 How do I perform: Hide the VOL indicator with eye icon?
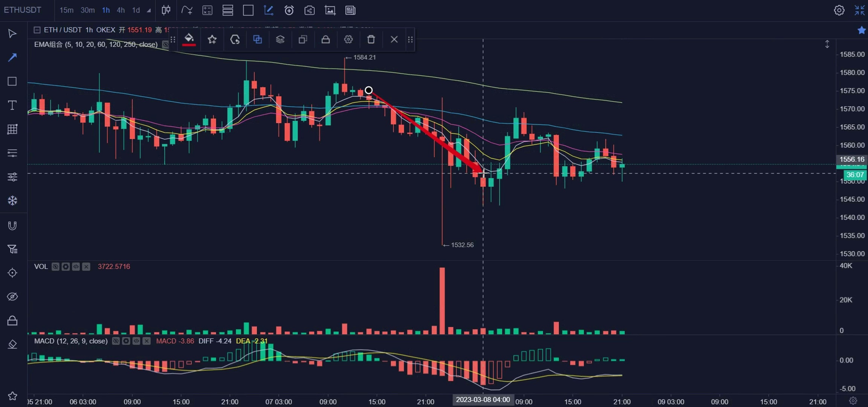pyautogui.click(x=55, y=266)
